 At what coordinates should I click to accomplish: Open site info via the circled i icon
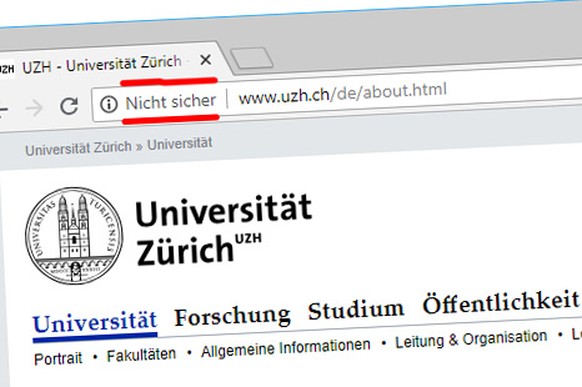click(109, 104)
